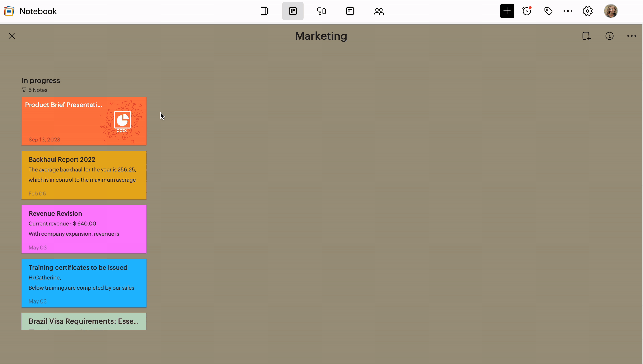Open the tags icon
This screenshot has height=364, width=643.
pyautogui.click(x=548, y=11)
